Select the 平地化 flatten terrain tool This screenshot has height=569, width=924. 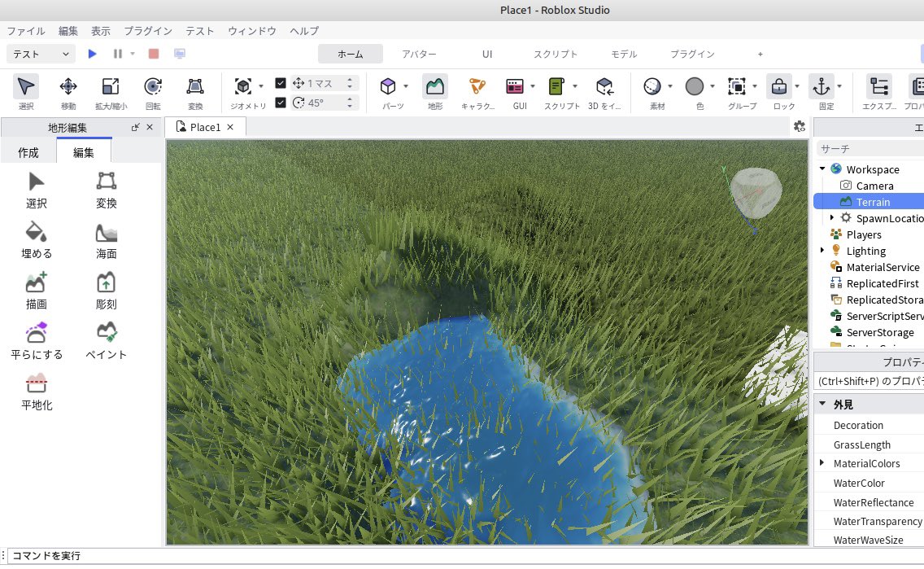[x=37, y=392]
